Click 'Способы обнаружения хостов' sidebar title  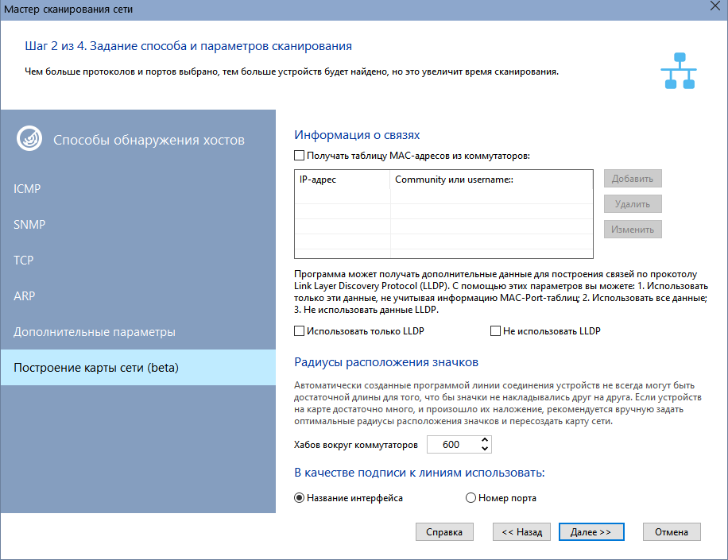pos(149,140)
